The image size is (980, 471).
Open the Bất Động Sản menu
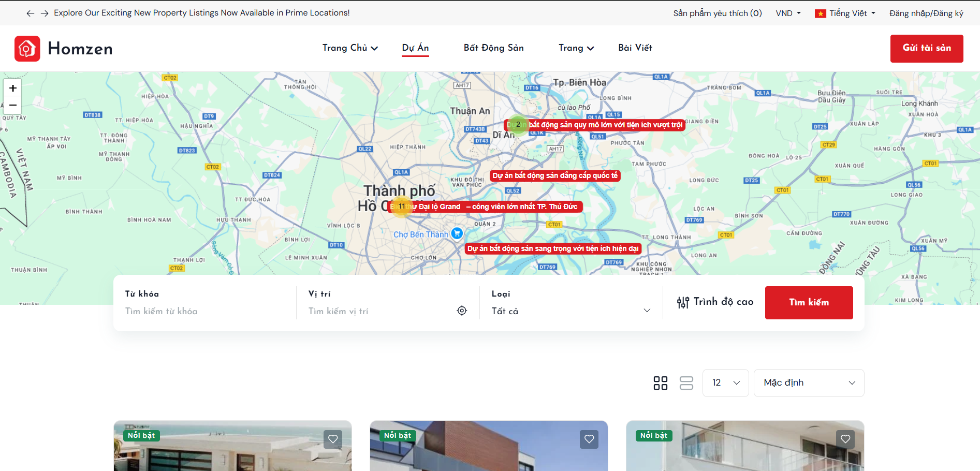pyautogui.click(x=493, y=48)
